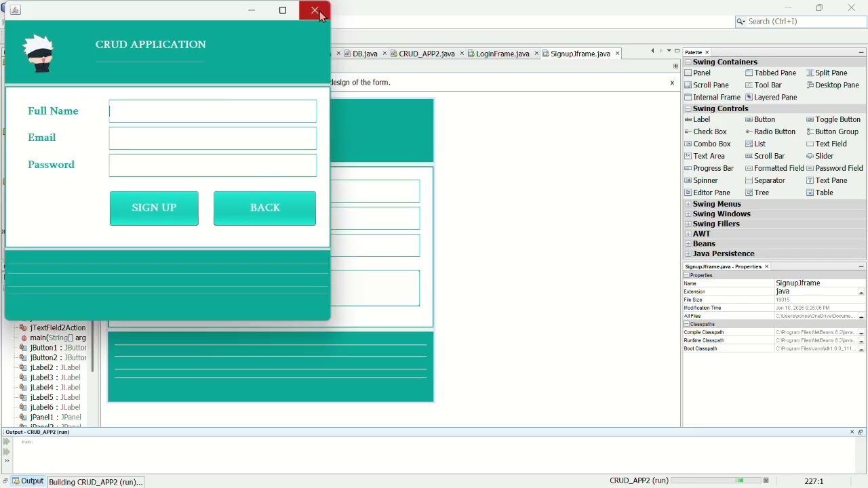Expand the Swing Windows palette section
This screenshot has width=868, height=488.
tap(688, 215)
